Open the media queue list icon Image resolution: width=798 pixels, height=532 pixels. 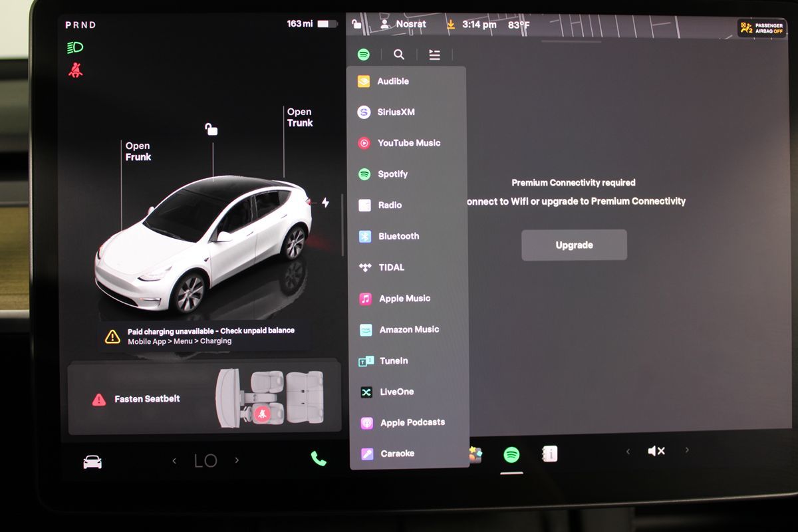[x=434, y=55]
